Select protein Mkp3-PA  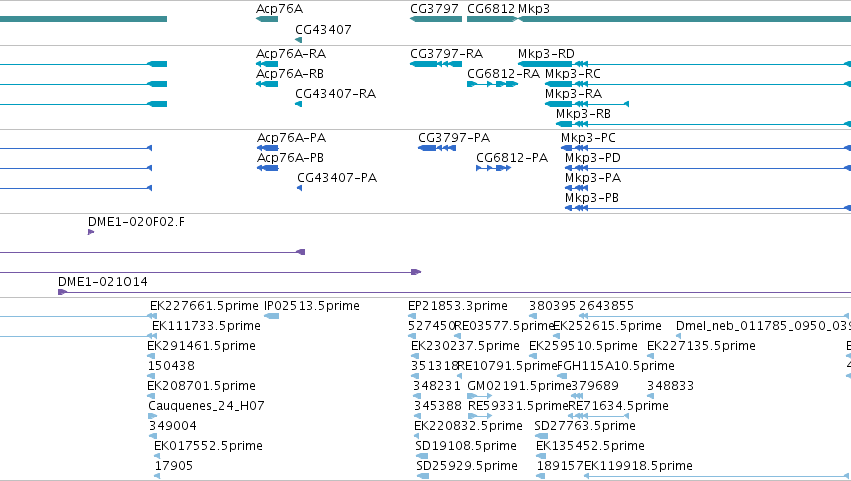pyautogui.click(x=593, y=178)
